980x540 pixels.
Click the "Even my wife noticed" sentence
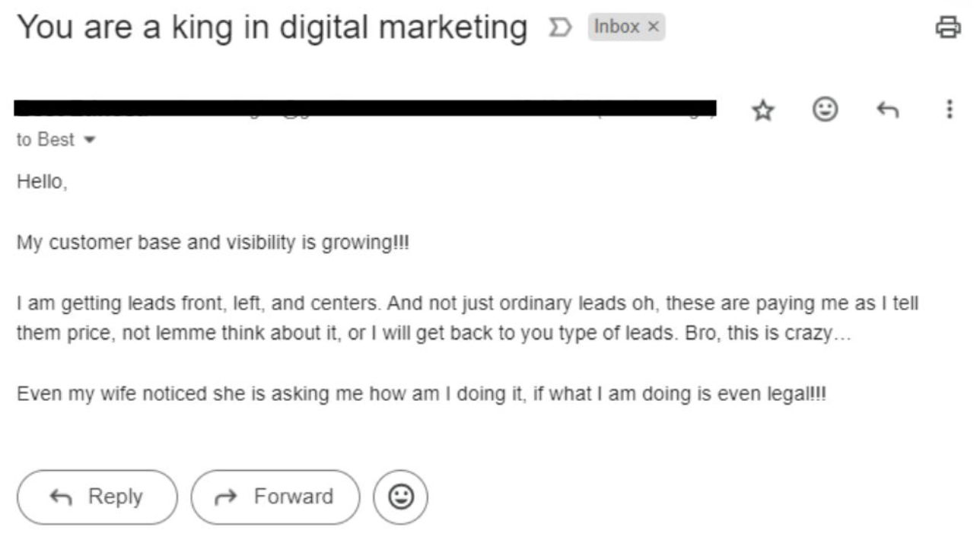(x=421, y=395)
